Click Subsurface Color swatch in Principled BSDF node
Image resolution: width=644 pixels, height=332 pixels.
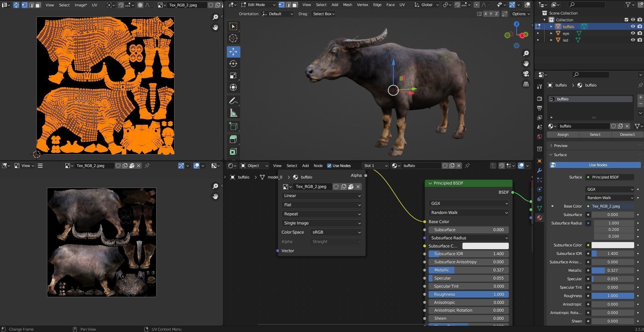pyautogui.click(x=485, y=246)
